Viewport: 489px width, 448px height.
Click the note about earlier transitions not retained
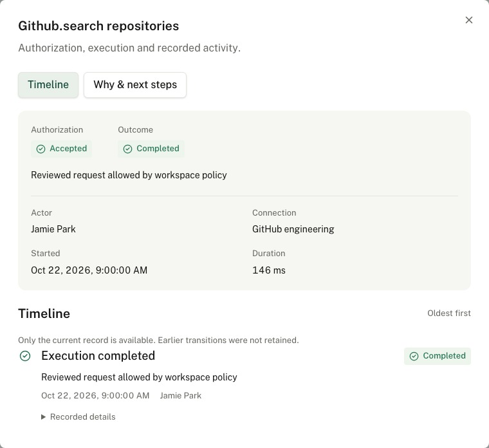point(158,340)
